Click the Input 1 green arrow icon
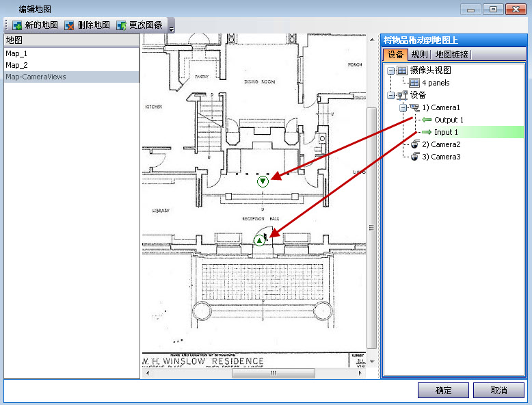Image resolution: width=532 pixels, height=405 pixels. pyautogui.click(x=427, y=132)
